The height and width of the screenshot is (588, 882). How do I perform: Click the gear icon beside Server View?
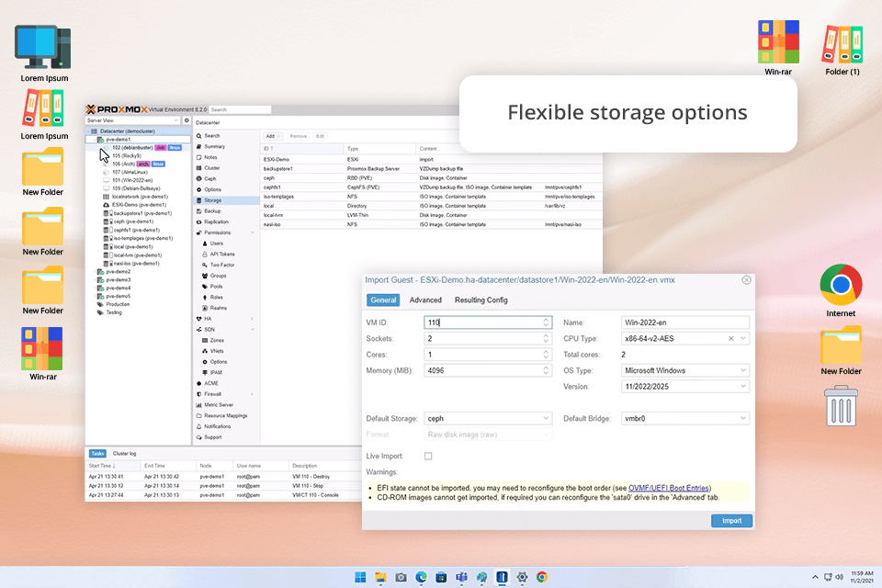click(187, 120)
